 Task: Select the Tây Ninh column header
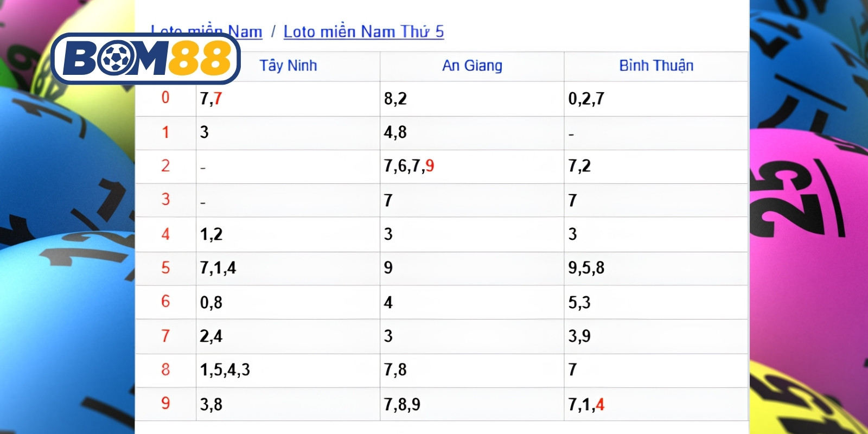(288, 66)
